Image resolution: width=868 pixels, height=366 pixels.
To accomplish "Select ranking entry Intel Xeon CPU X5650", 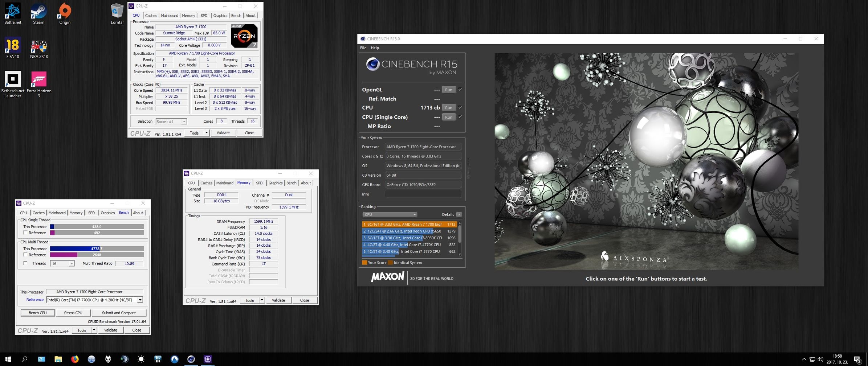I will 409,231.
